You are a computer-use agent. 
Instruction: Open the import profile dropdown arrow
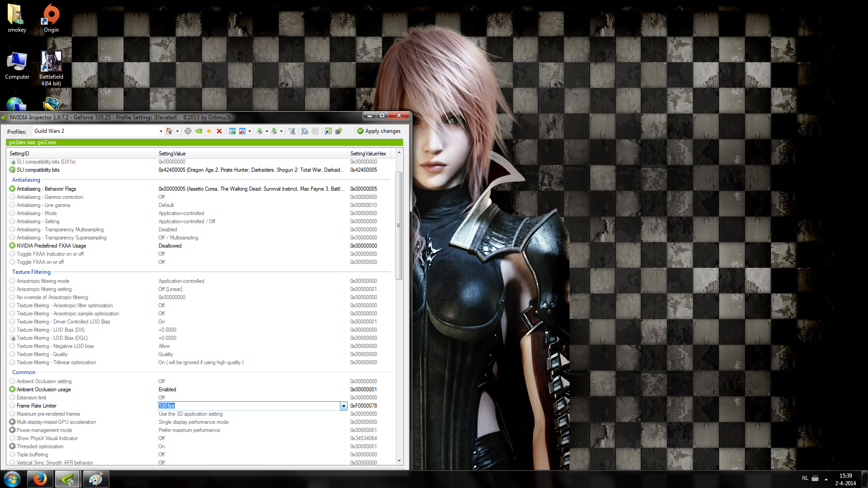click(281, 131)
